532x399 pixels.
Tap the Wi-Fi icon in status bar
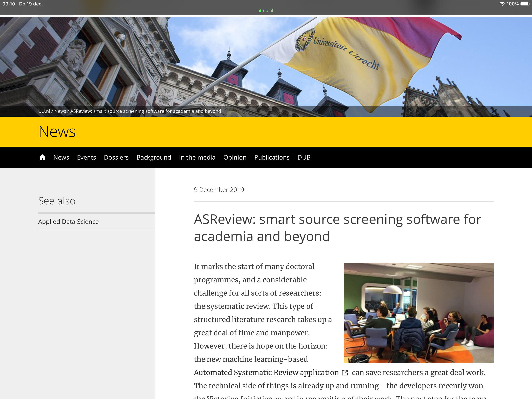(x=502, y=4)
